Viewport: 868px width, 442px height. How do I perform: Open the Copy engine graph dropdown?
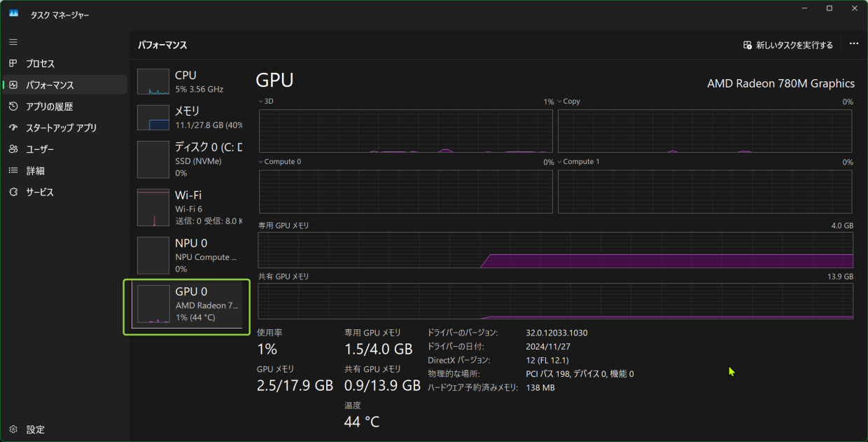[560, 102]
